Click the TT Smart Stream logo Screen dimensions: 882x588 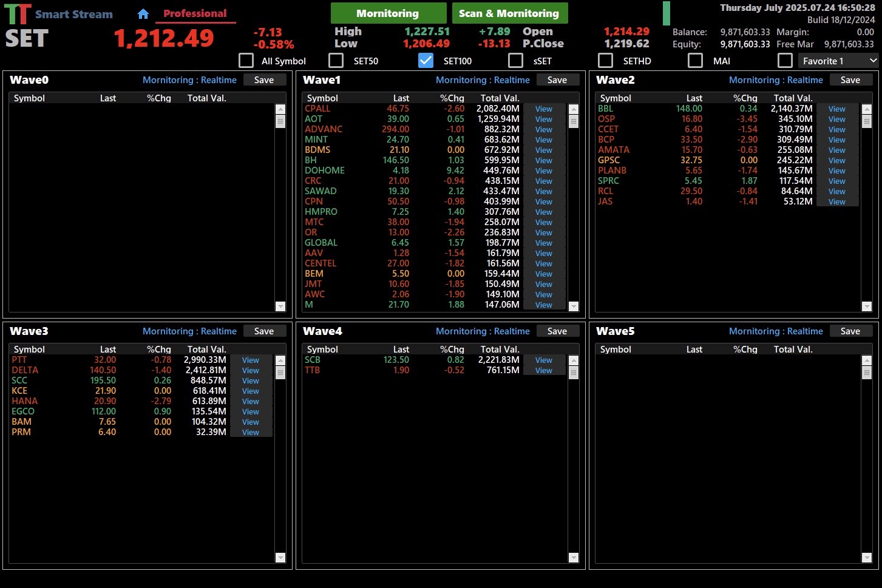pyautogui.click(x=58, y=14)
